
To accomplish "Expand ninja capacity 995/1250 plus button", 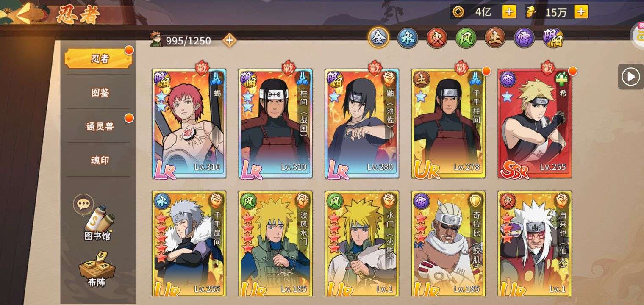I will tap(230, 40).
